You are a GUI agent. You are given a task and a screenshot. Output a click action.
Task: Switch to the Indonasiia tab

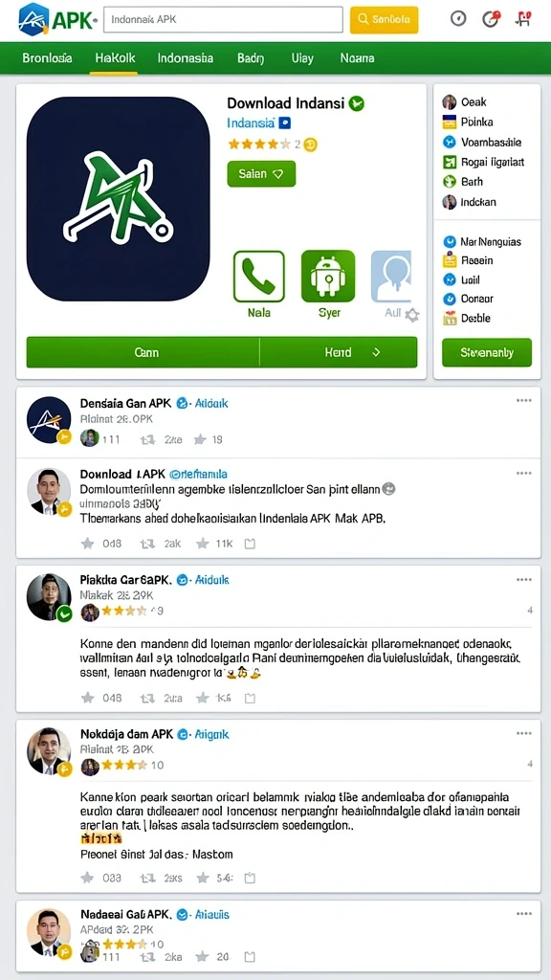pyautogui.click(x=186, y=58)
